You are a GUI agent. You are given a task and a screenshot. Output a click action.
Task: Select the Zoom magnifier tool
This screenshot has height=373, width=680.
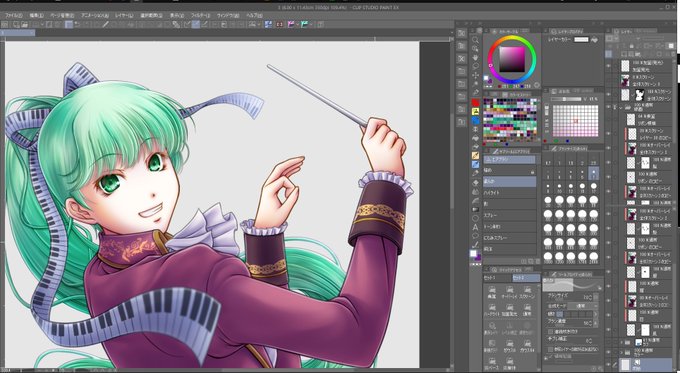click(x=475, y=40)
